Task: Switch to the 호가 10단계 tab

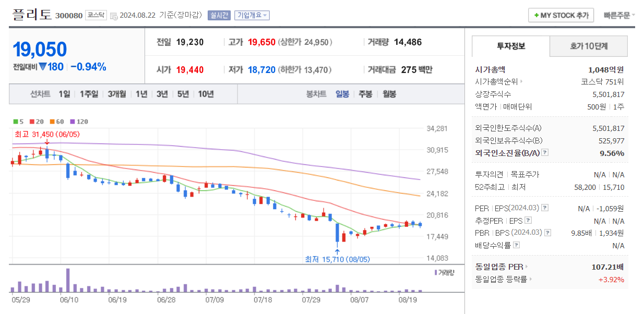Action: pos(588,46)
